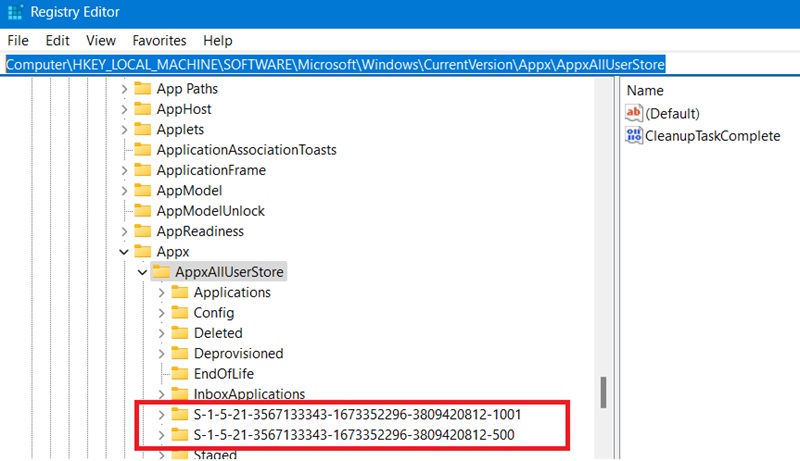
Task: Expand the AppHost key
Action: pos(124,109)
